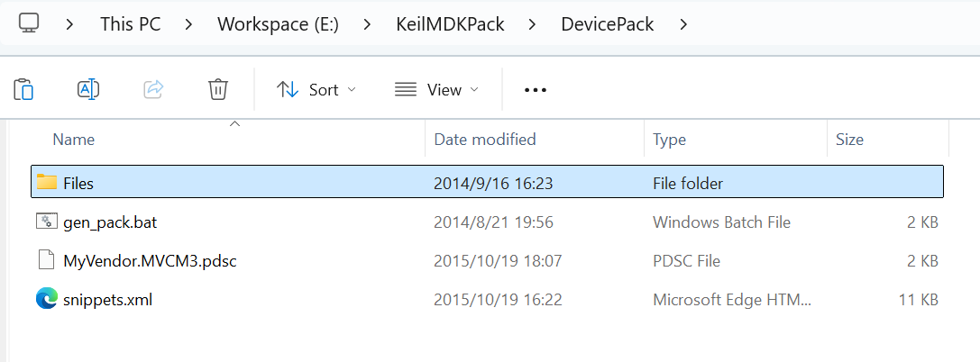Expand the chevron after DevicePack
This screenshot has width=980, height=362.
tap(683, 24)
